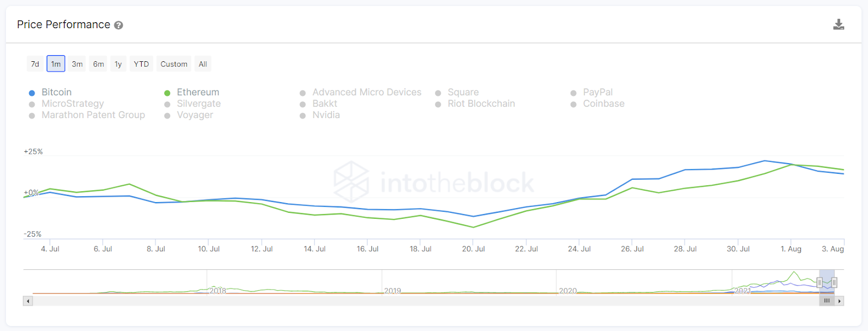This screenshot has width=868, height=331.
Task: Switch to the 3m time range
Action: click(x=77, y=64)
